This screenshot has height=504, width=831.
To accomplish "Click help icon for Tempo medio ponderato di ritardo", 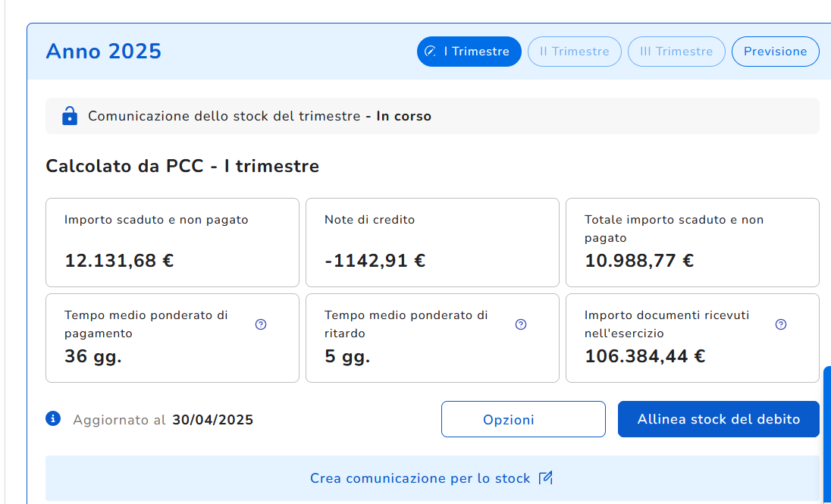I will (x=521, y=324).
